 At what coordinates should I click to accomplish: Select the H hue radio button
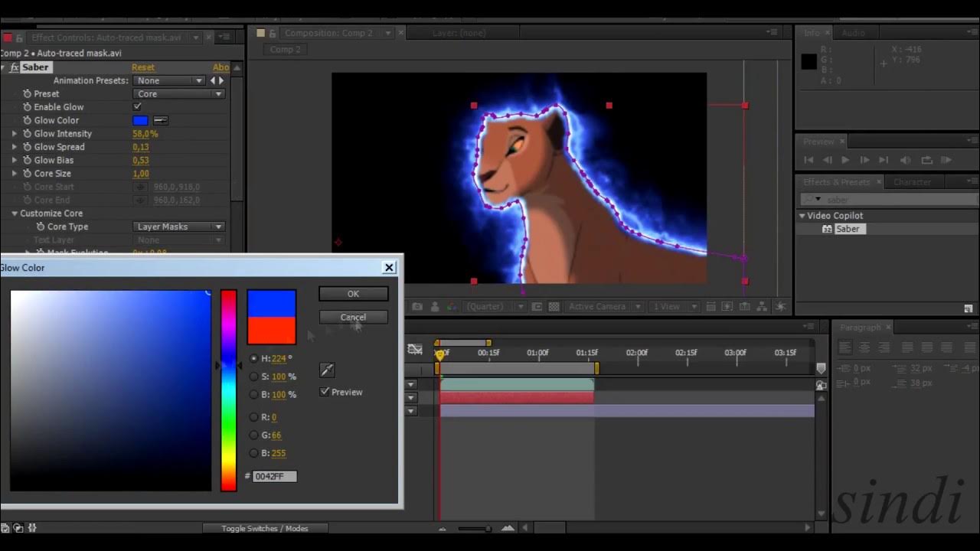point(254,358)
